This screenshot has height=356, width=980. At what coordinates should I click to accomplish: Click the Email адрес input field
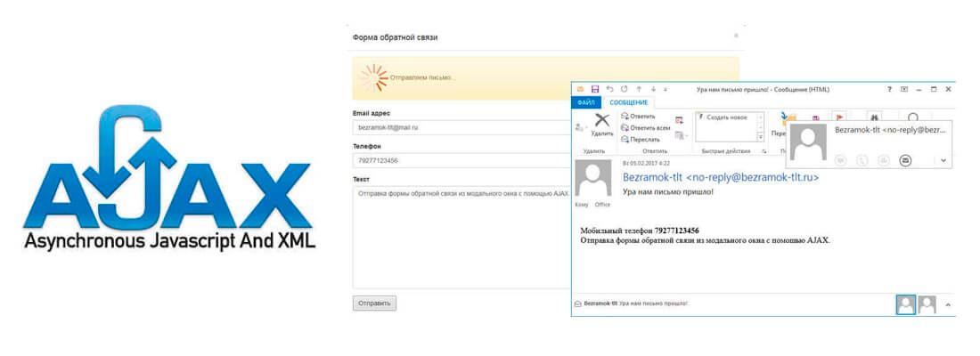[461, 126]
